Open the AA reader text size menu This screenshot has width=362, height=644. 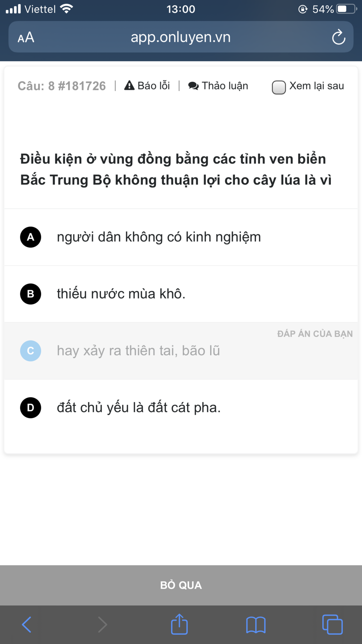tap(26, 37)
